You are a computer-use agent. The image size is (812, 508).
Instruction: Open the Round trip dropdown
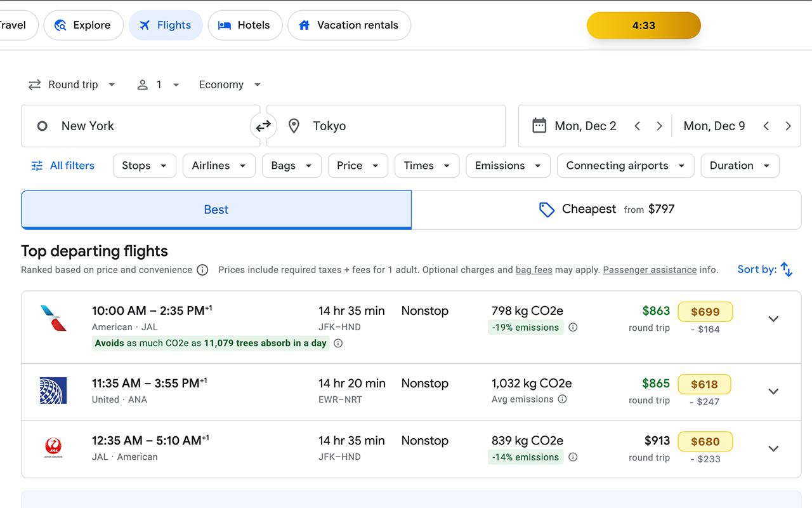point(72,84)
